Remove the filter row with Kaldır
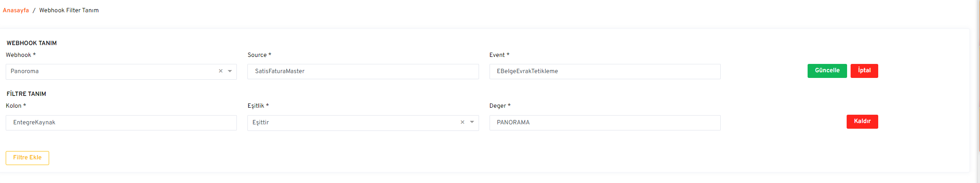This screenshot has height=183, width=980. [x=862, y=121]
